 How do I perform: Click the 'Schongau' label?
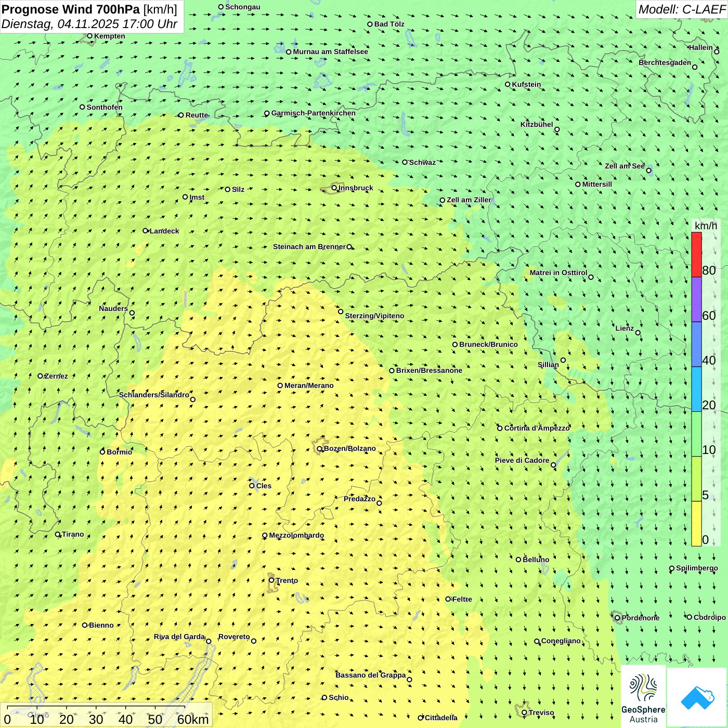242,7
